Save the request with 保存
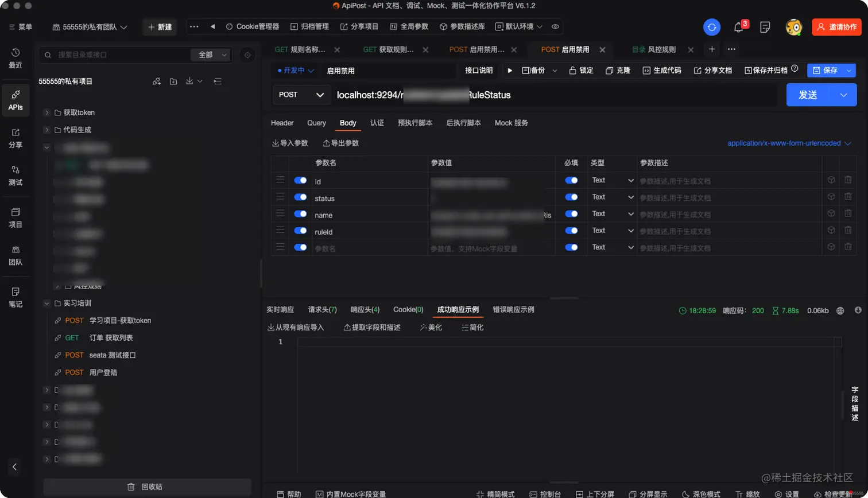Screen dimensions: 868x498 click(x=831, y=70)
